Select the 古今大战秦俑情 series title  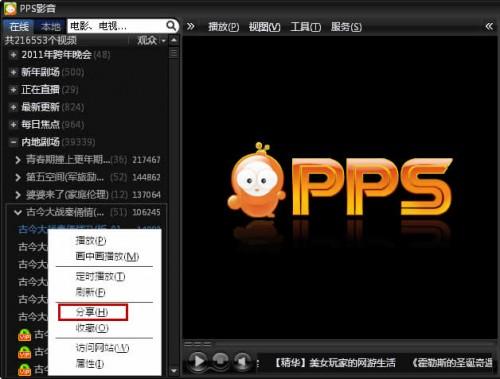click(65, 212)
